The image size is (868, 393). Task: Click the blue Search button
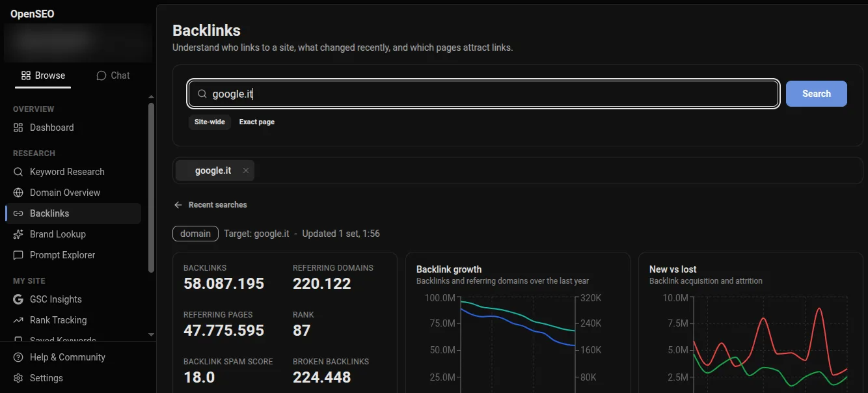tap(817, 94)
